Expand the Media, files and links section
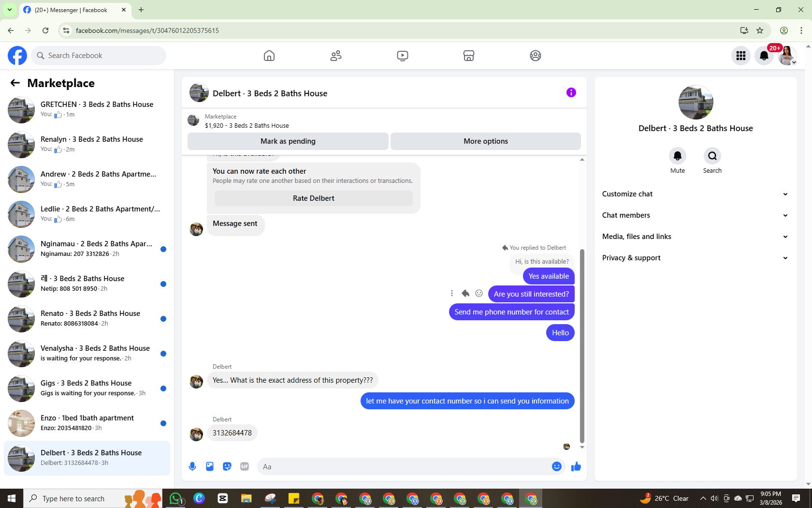The height and width of the screenshot is (508, 812). [696, 237]
